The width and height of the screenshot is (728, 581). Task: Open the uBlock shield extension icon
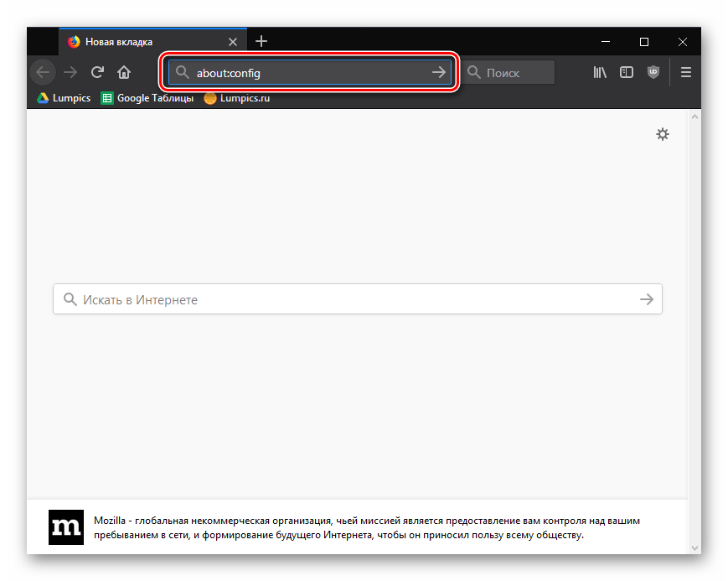653,72
